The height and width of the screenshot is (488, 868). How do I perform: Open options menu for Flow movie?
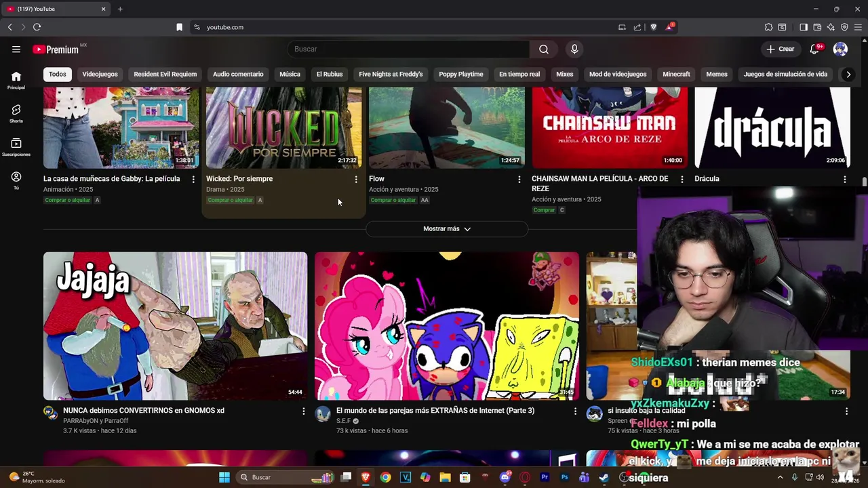tap(519, 179)
